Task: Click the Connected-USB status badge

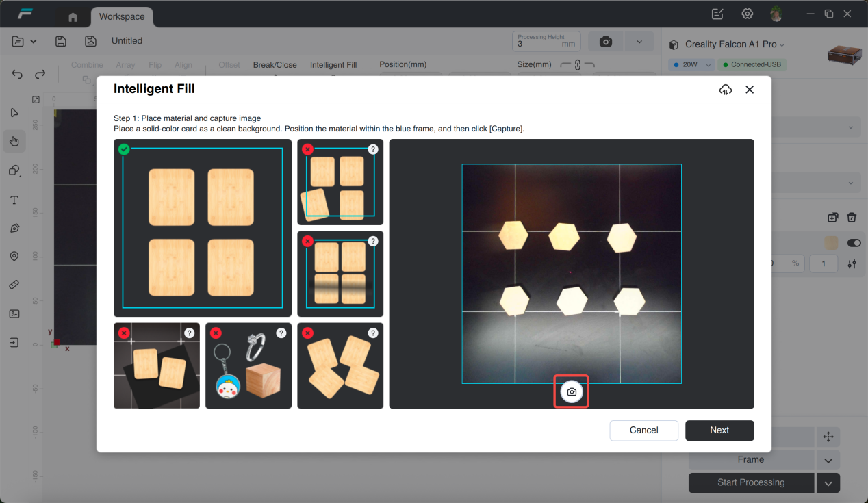Action: point(753,64)
